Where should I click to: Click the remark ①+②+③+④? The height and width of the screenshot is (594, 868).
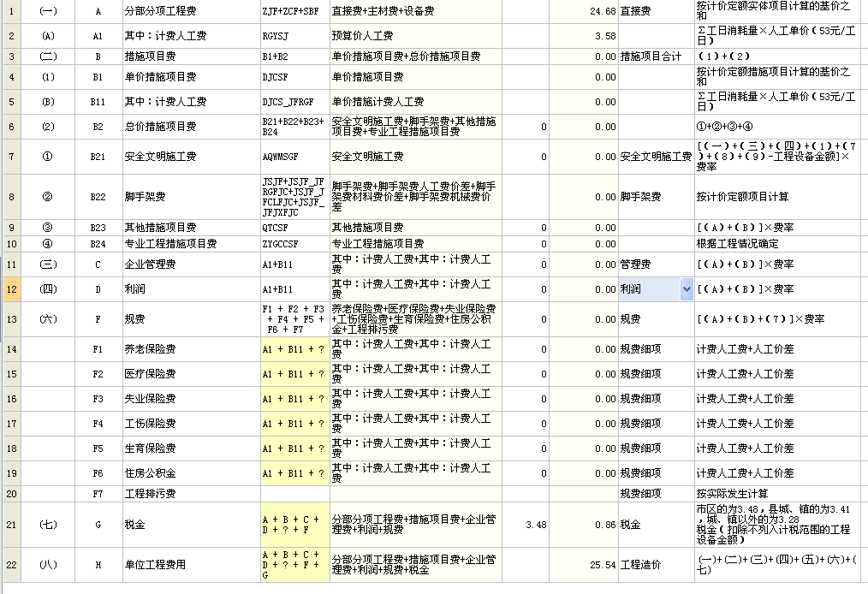(x=777, y=127)
